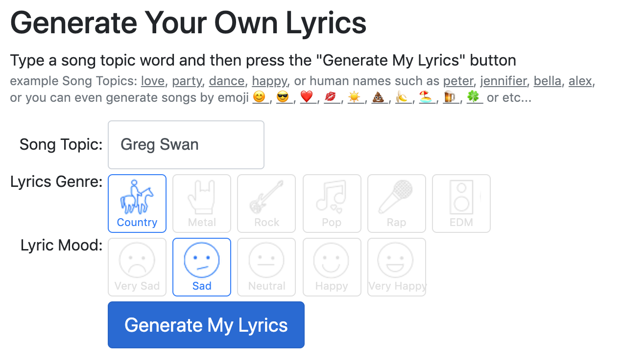Viewport: 623px width, 364px height.
Task: Select the beer mugs emoji topic
Action: pyautogui.click(x=449, y=97)
